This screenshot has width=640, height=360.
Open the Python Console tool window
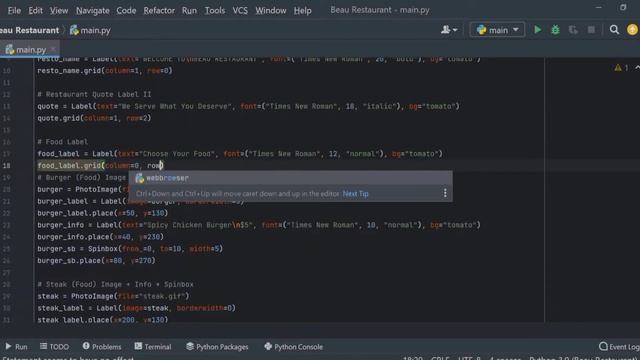293,347
